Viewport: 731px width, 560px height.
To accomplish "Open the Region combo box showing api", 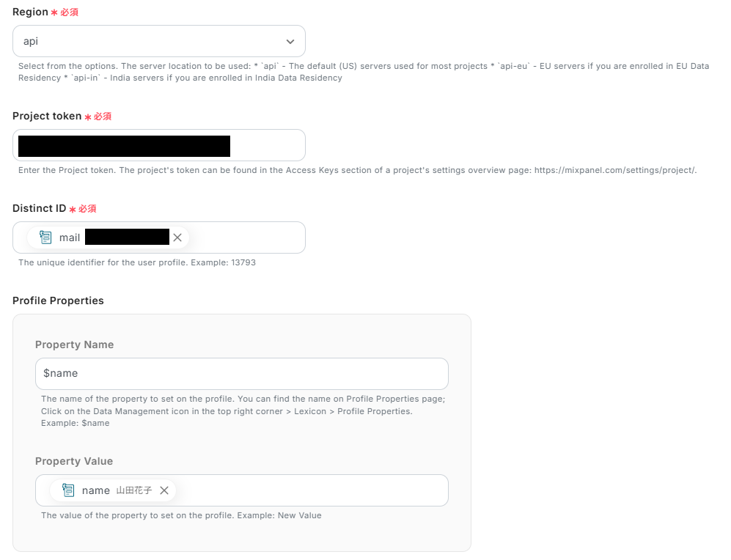I will (x=147, y=42).
